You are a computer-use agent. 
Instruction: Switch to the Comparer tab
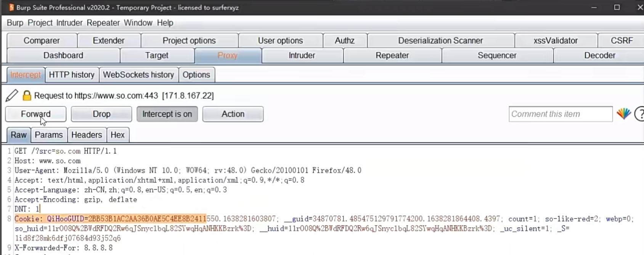click(x=42, y=40)
